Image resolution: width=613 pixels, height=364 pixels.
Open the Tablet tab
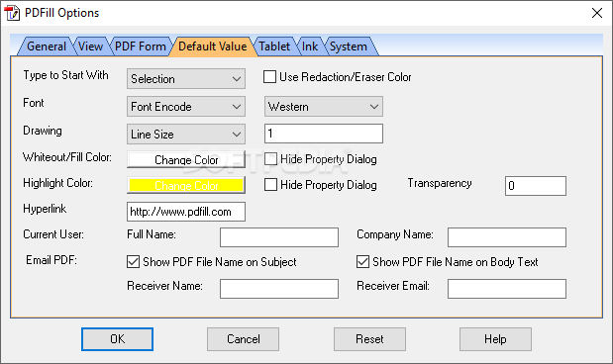coord(274,46)
